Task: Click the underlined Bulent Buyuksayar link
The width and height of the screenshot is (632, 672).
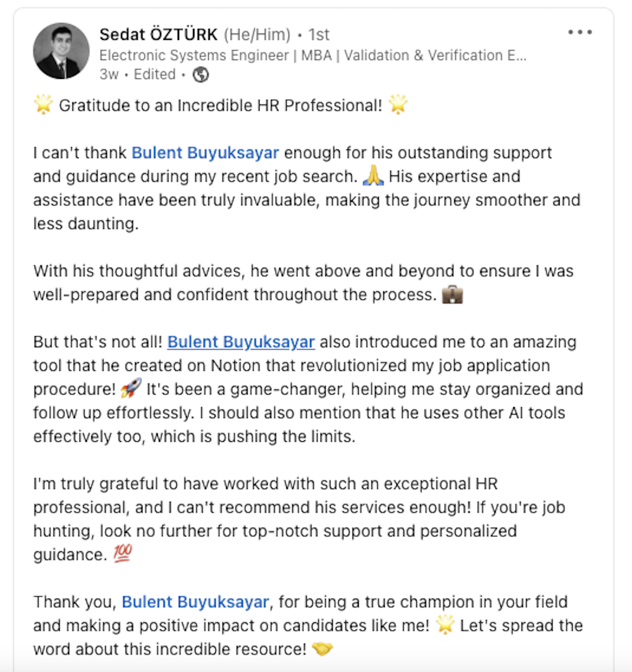Action: coord(241,342)
